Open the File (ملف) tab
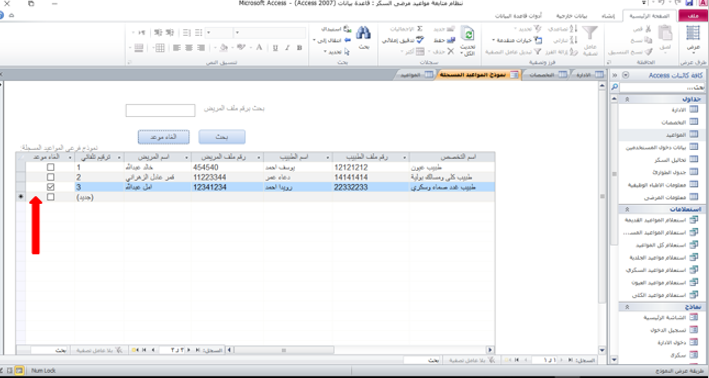Viewport: 709px width, 378px height. coord(693,16)
